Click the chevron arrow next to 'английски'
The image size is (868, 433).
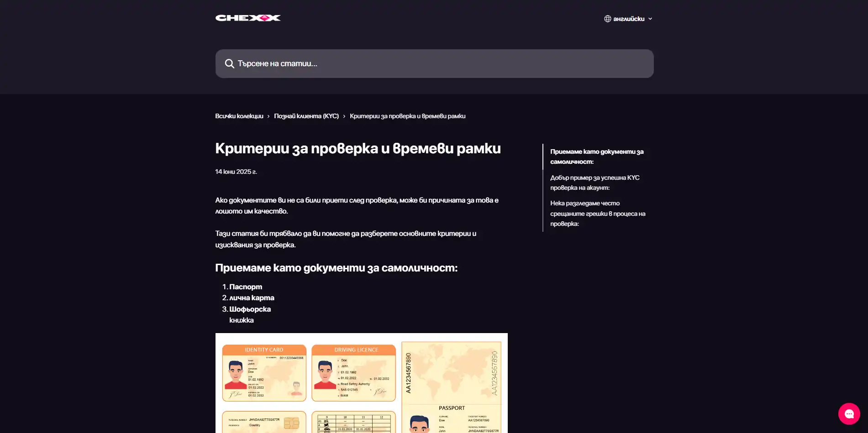pos(650,19)
